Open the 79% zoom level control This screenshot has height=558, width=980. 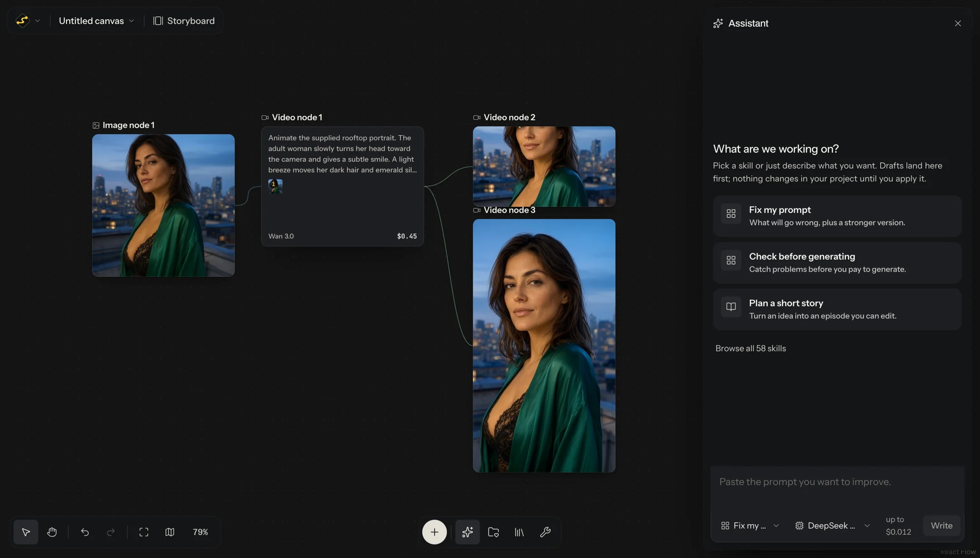200,532
